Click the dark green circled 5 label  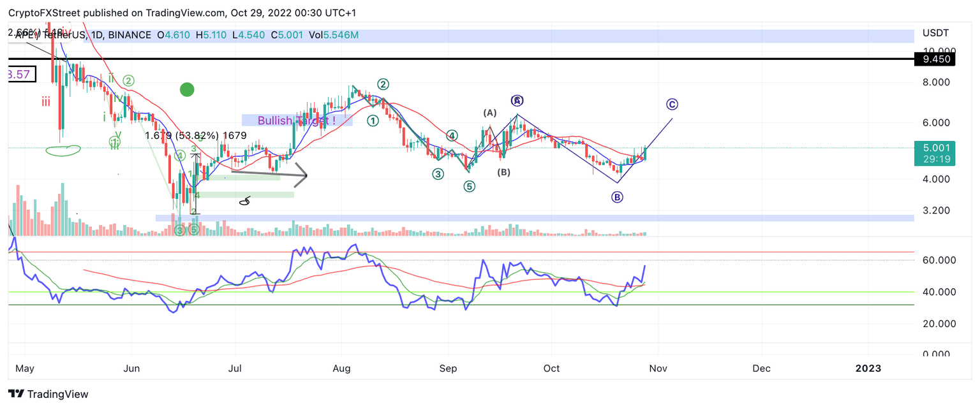click(469, 187)
